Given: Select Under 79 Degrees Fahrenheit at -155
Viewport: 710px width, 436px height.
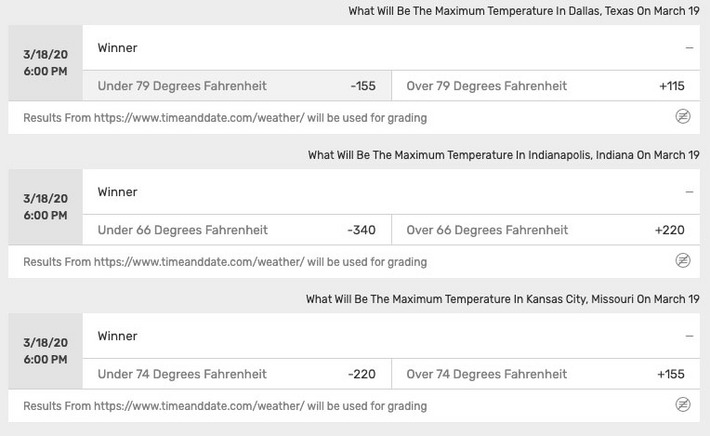Looking at the screenshot, I should (x=237, y=86).
